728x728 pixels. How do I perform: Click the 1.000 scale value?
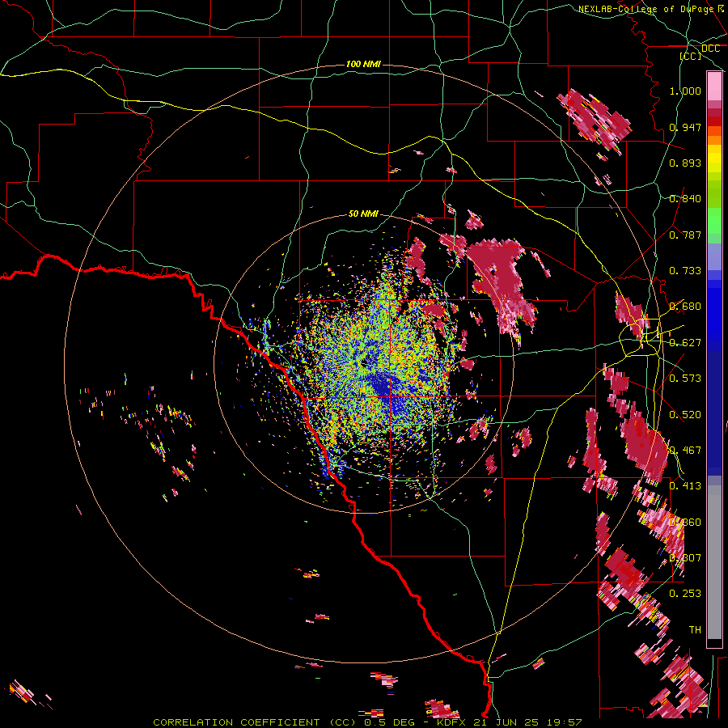[x=685, y=91]
